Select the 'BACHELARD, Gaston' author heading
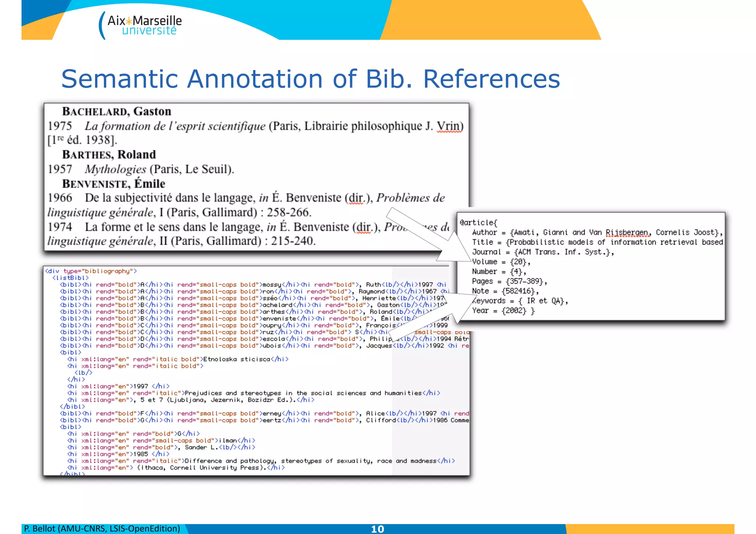Screen dimensions: 756x534 tap(117, 111)
